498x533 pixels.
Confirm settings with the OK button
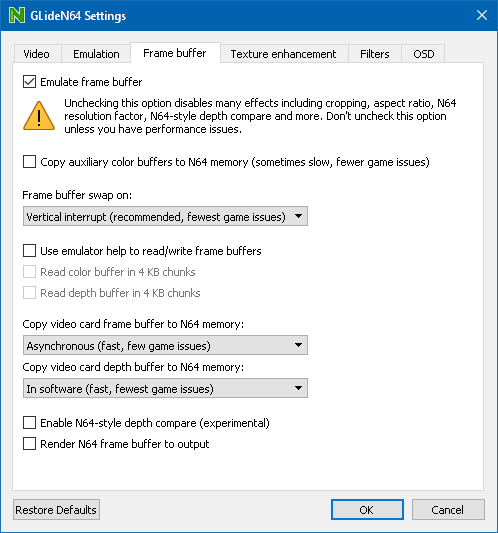[367, 510]
